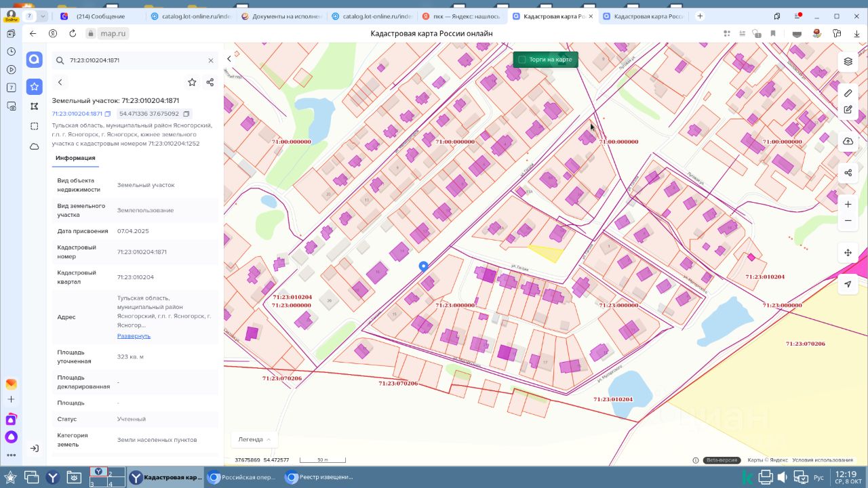Open the map layers panel

pyautogui.click(x=848, y=62)
